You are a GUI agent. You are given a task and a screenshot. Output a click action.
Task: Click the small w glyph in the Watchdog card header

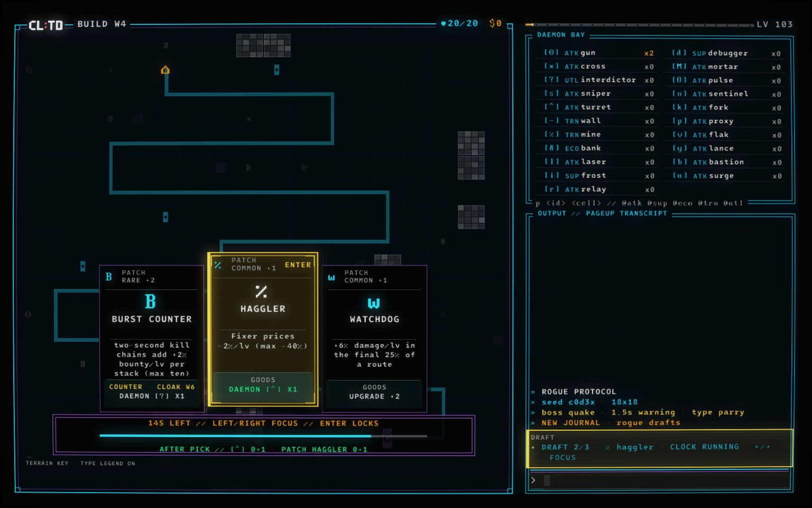tap(331, 277)
